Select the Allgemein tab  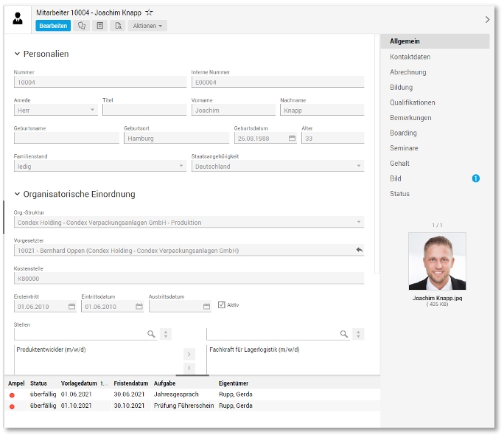[435, 41]
